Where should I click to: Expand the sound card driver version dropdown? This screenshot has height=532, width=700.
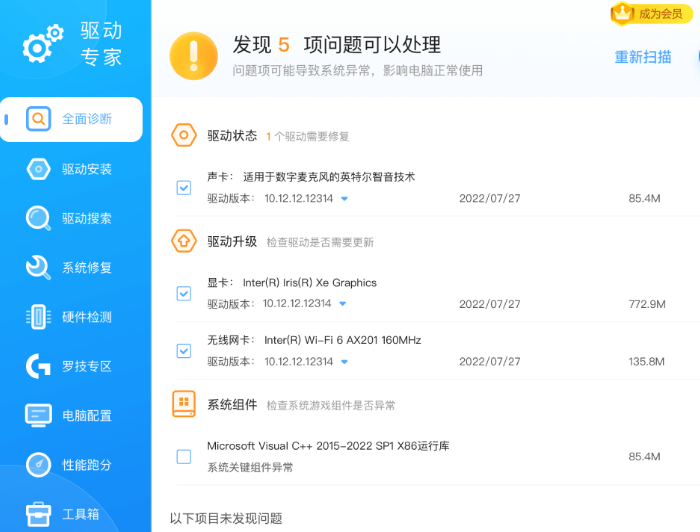(344, 199)
